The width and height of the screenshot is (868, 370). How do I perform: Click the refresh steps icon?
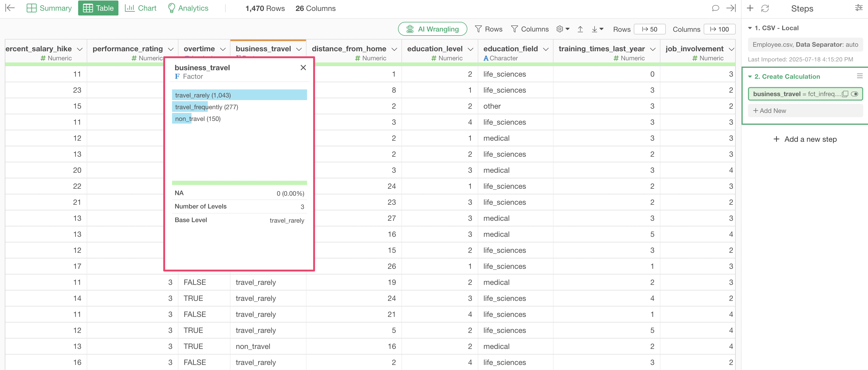pos(765,9)
